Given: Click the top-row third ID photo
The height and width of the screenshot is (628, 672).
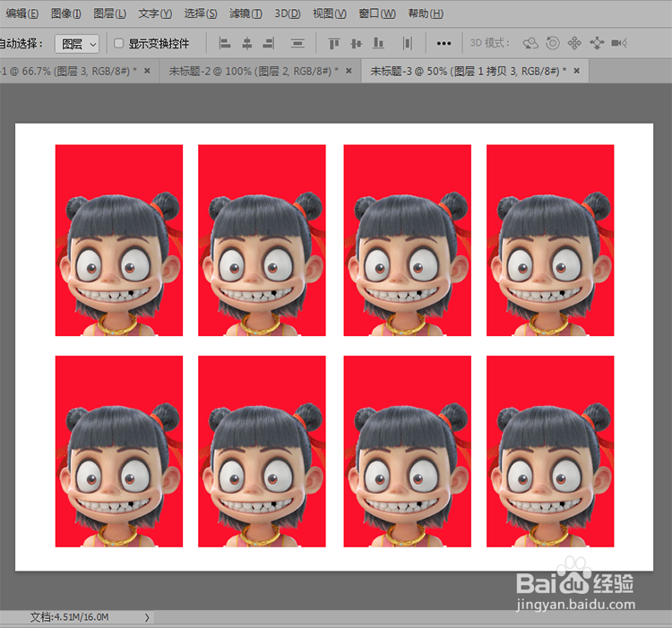Looking at the screenshot, I should point(408,240).
